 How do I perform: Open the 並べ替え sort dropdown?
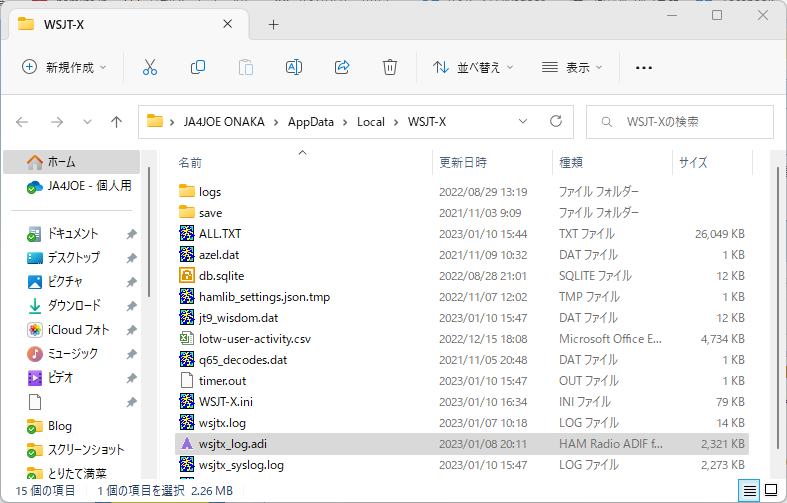[473, 67]
